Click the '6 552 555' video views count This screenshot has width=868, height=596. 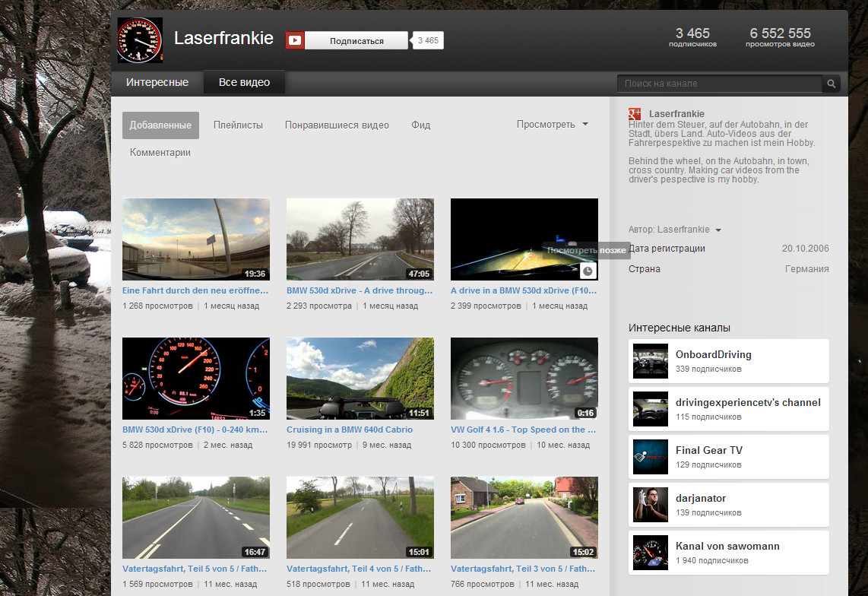[x=780, y=33]
